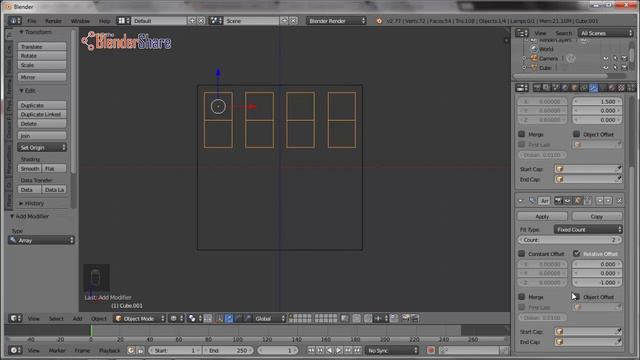Open the Add Modifier Type Array dropdown
Image resolution: width=640 pixels, height=360 pixels.
click(41, 240)
